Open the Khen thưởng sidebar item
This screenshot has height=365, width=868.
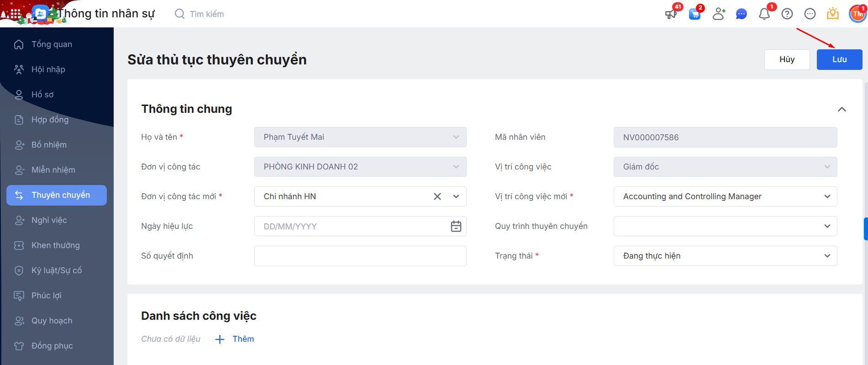click(x=55, y=245)
